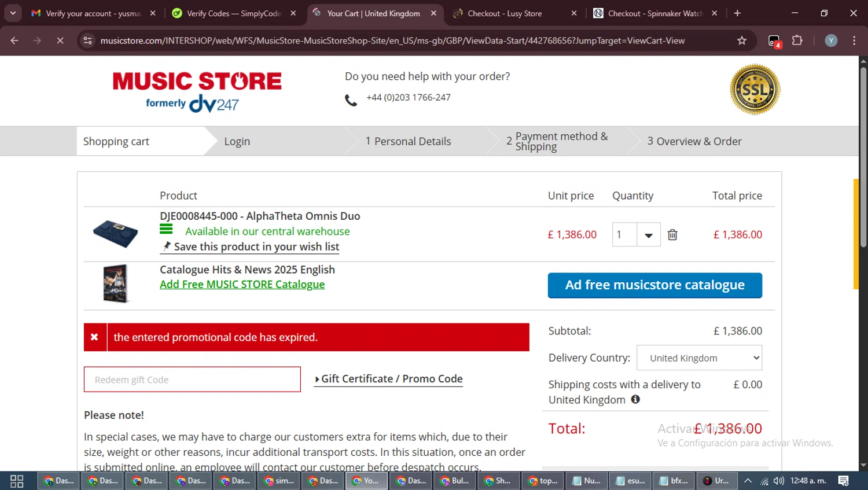Viewport: 868px width, 490px height.
Task: Delete the AlphaTheta Omnis Duo from cart
Action: [x=672, y=235]
